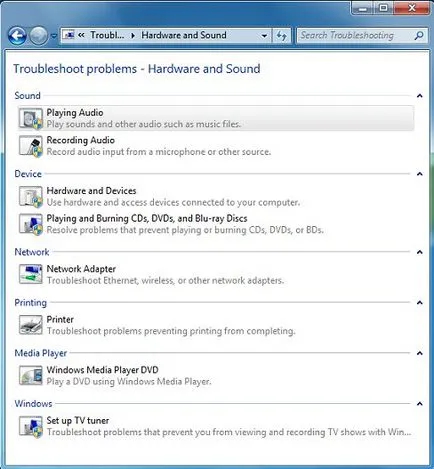Click the Recording Audio microphone icon
The height and width of the screenshot is (469, 434).
[31, 146]
